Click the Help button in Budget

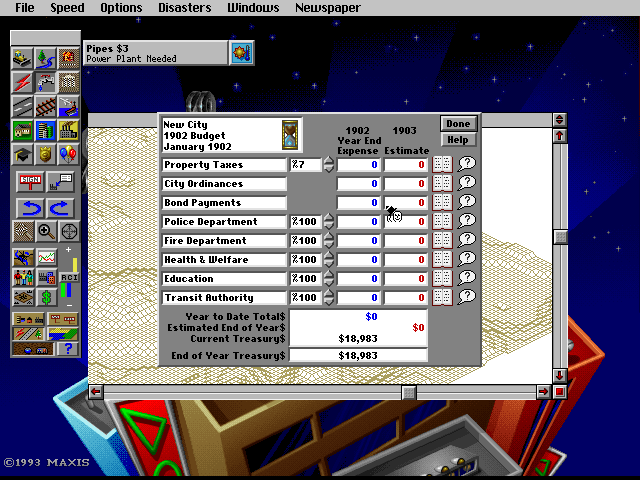458,140
